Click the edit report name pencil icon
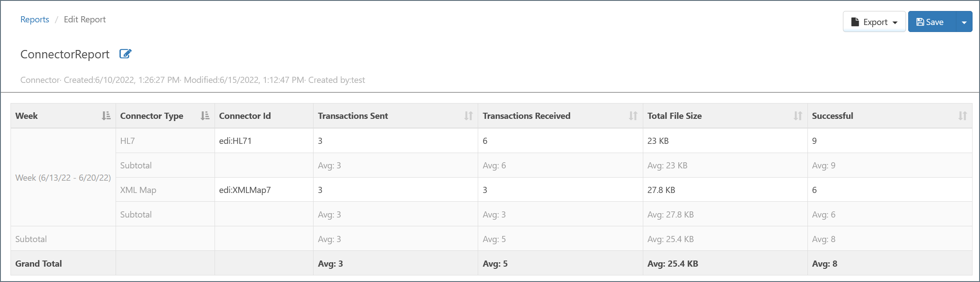This screenshot has height=282, width=980. (x=125, y=54)
